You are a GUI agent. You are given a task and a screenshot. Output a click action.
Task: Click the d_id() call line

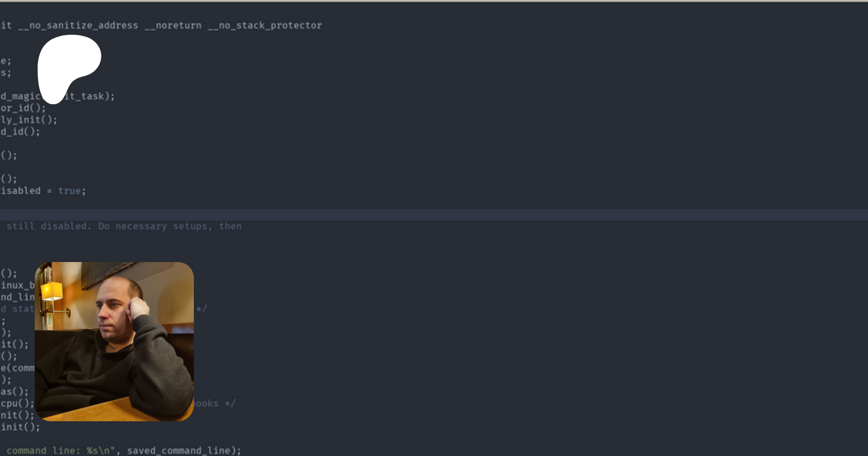[20, 132]
